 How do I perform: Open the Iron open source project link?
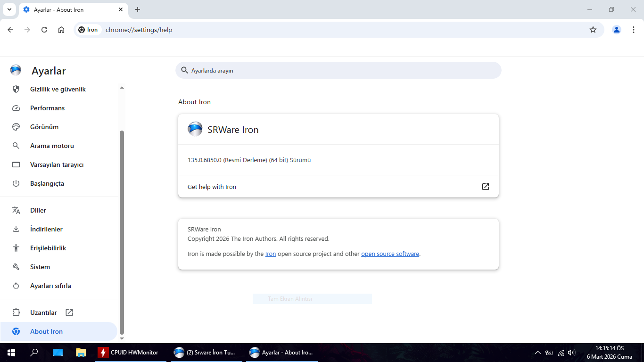coord(271,254)
